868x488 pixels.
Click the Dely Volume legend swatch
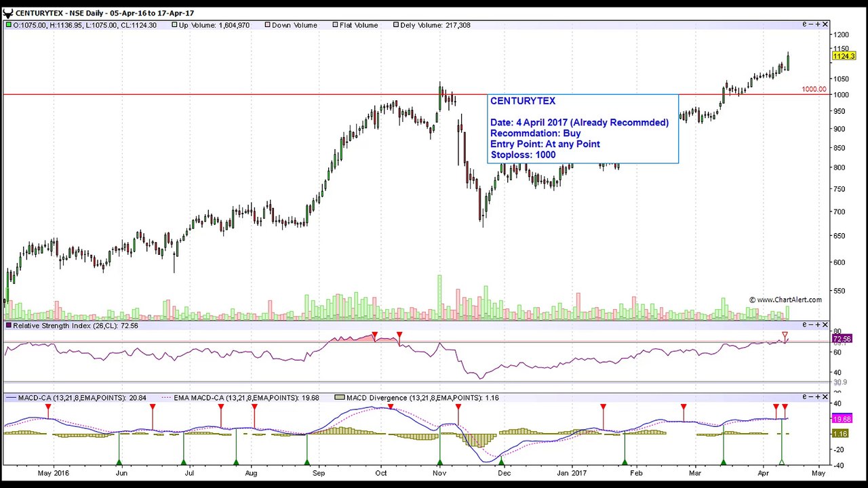[396, 25]
